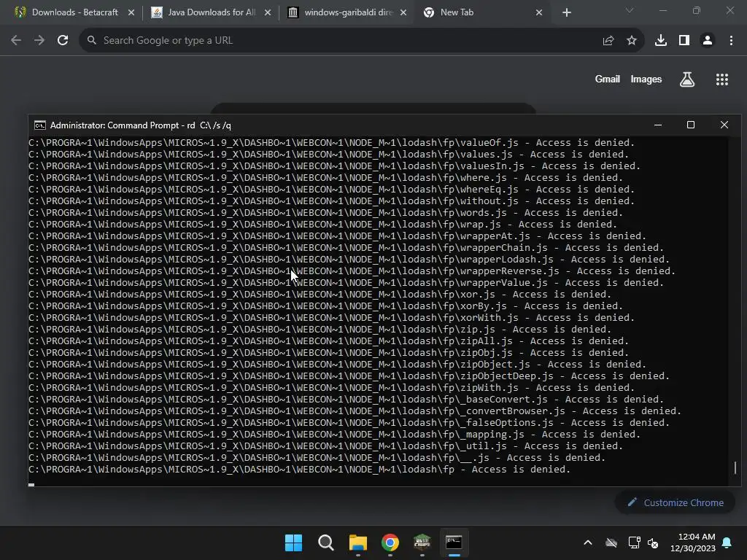Open Chrome downloads tray

click(x=661, y=41)
